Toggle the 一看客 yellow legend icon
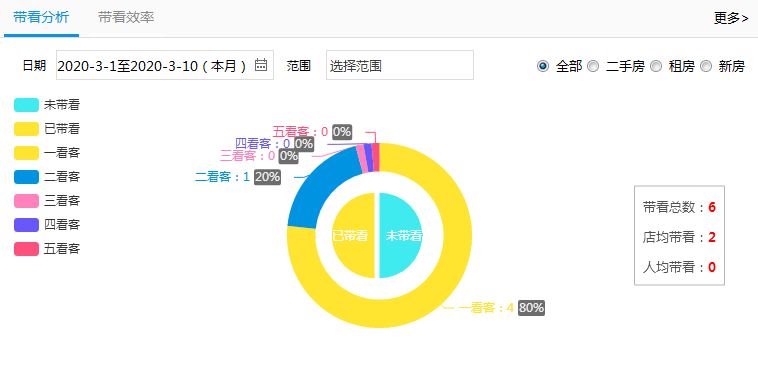This screenshot has width=758, height=369. coord(26,153)
